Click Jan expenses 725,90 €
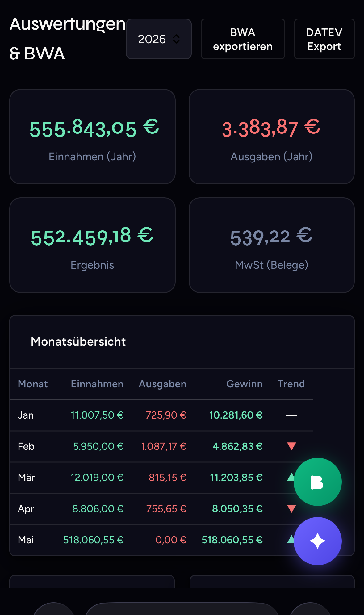Screen dimensions: 364x615 pos(166,415)
